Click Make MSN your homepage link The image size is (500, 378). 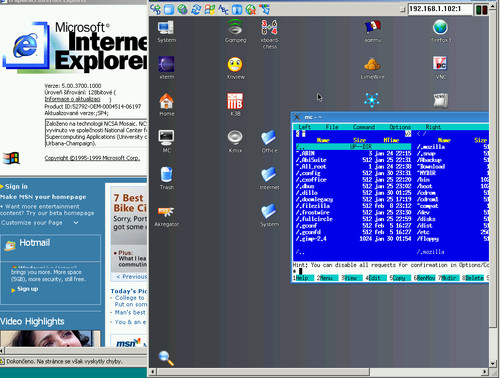[43, 197]
